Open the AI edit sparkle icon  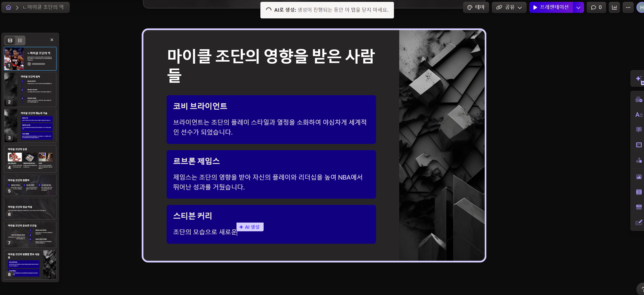pyautogui.click(x=639, y=79)
